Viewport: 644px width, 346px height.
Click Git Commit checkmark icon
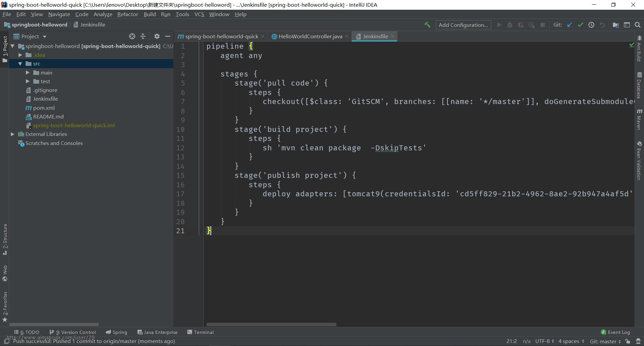[580, 25]
